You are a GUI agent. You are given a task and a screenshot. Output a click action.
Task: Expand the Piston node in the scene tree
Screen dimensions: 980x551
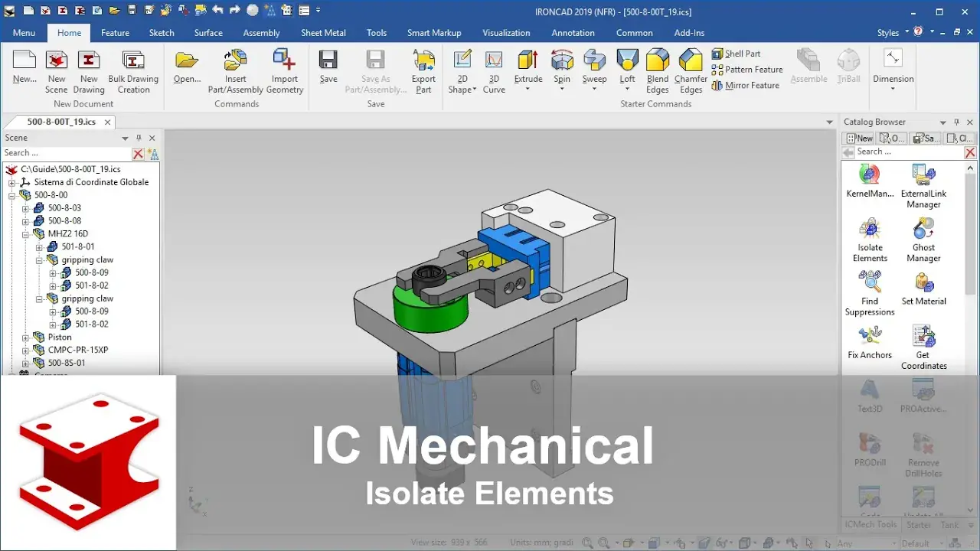[25, 337]
